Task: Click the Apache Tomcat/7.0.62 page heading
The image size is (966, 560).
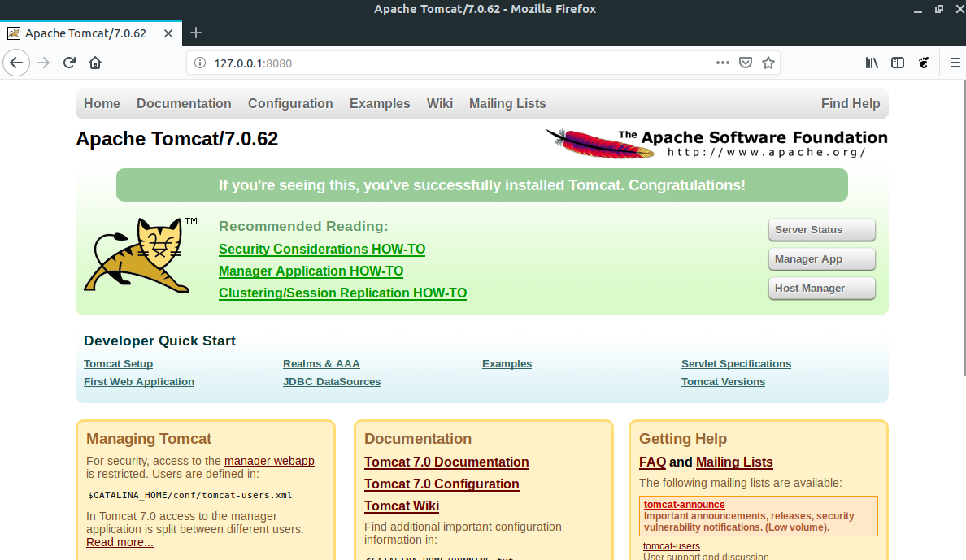Action: pyautogui.click(x=176, y=139)
